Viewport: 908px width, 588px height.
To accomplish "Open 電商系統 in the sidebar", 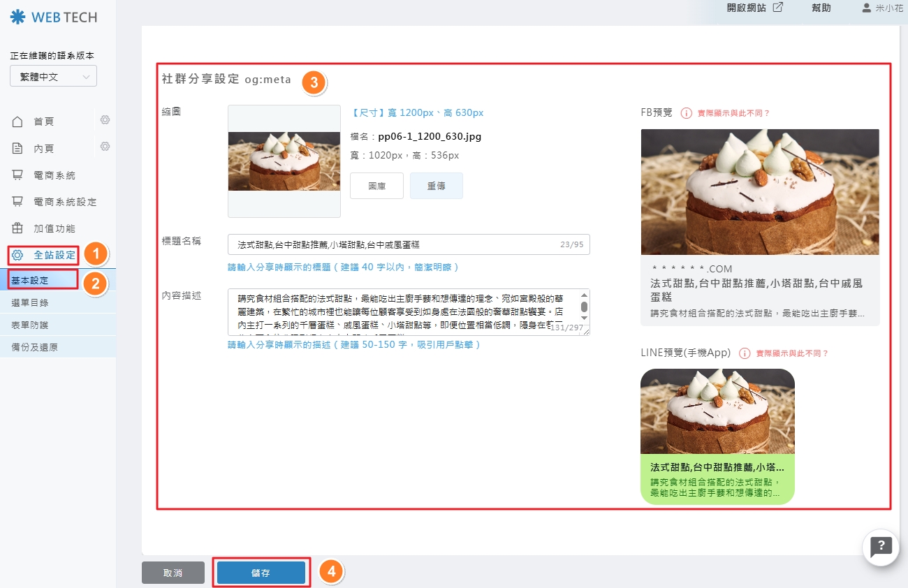I will tap(54, 175).
